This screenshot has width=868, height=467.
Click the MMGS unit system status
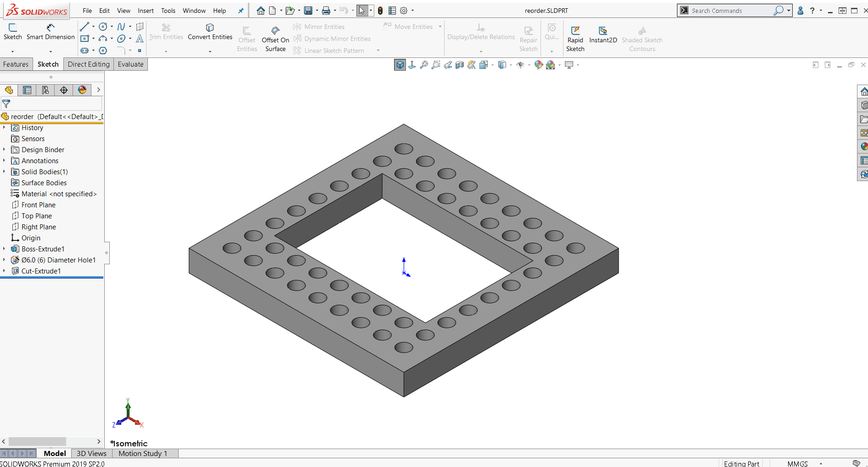797,463
